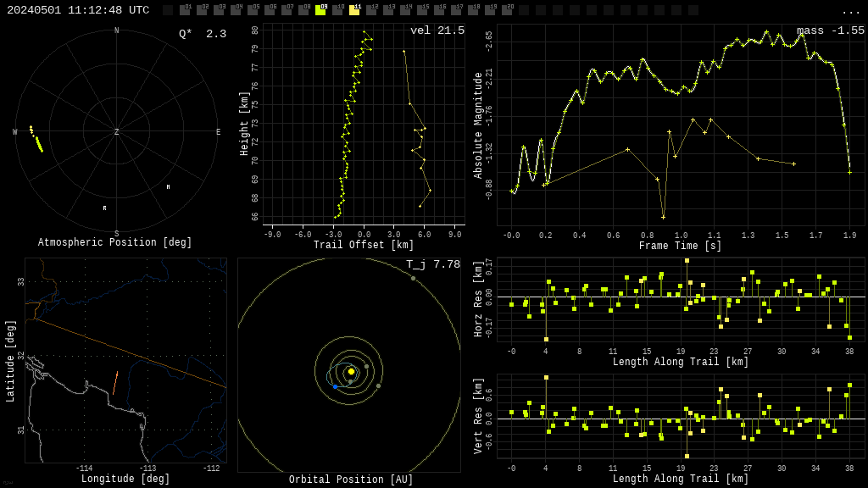This screenshot has width=868, height=488.
Task: Click the yellow Sun in orbital plot
Action: point(351,371)
